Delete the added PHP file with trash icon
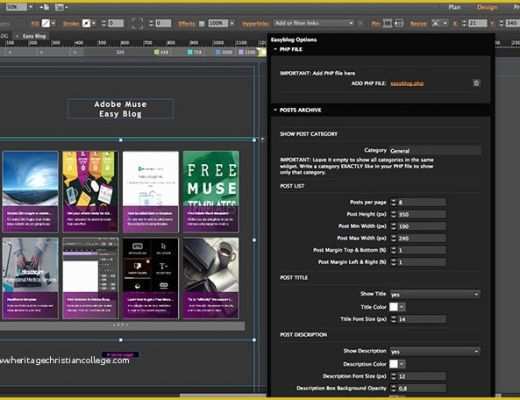 tap(476, 83)
